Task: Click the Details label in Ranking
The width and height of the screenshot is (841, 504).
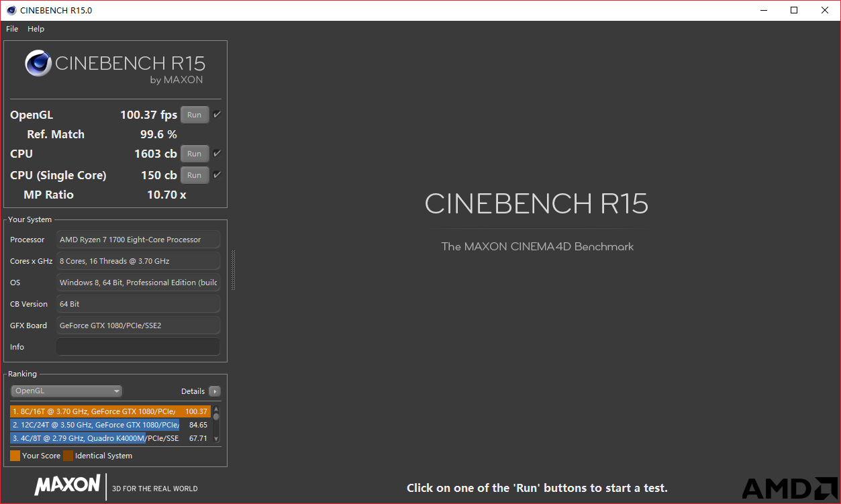Action: click(193, 391)
